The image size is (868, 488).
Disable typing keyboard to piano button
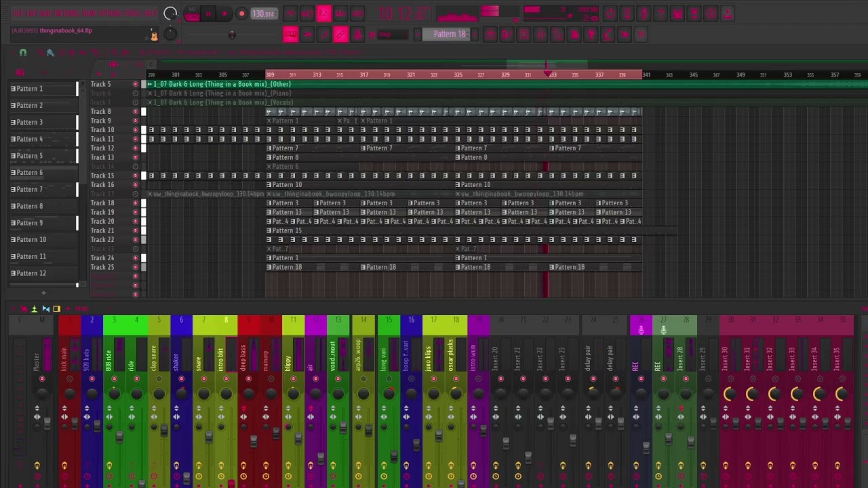[x=291, y=34]
